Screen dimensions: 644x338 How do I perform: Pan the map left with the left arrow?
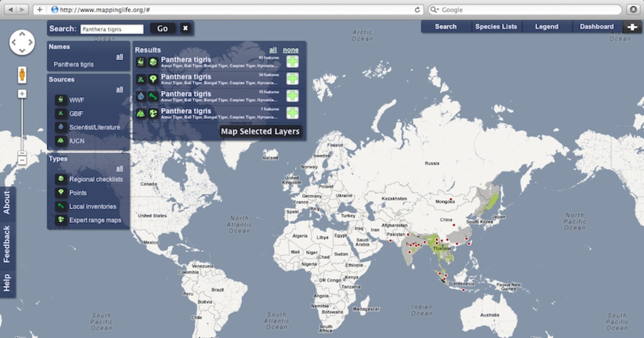(x=14, y=42)
